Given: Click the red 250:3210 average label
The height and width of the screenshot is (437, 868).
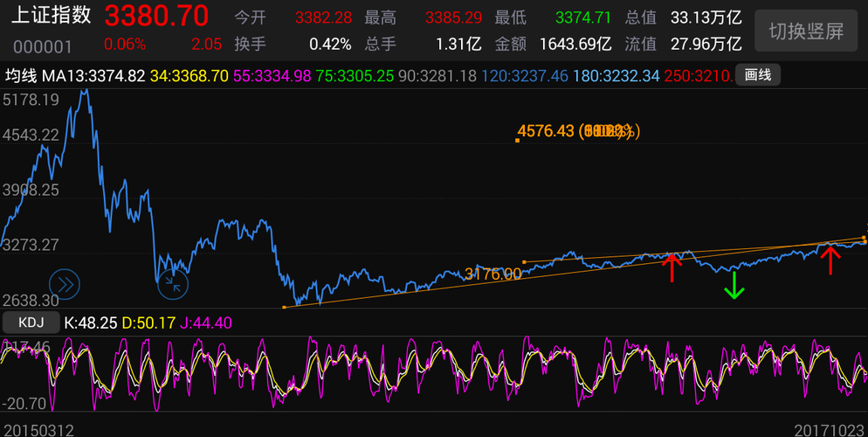Looking at the screenshot, I should pos(699,76).
